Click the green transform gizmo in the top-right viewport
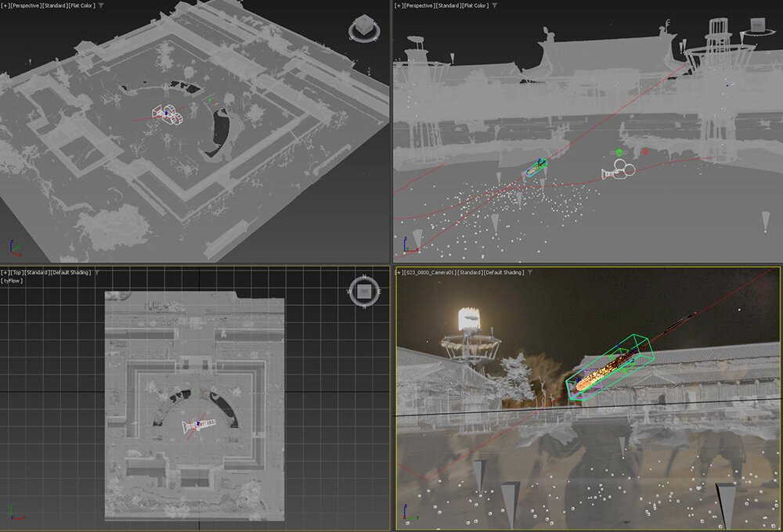The width and height of the screenshot is (783, 532). coord(619,153)
